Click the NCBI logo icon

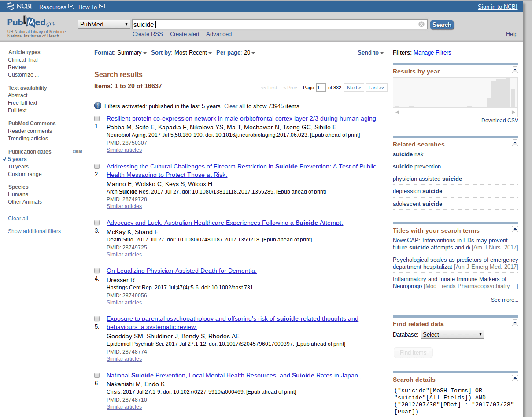pyautogui.click(x=11, y=6)
